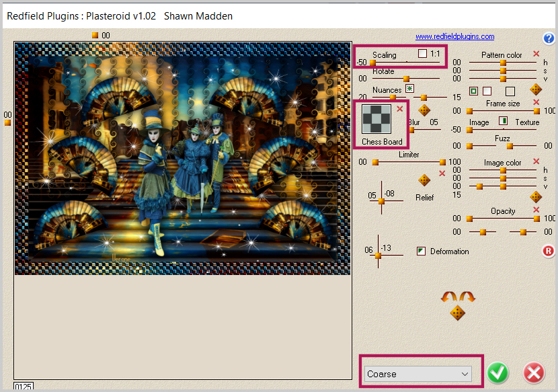The width and height of the screenshot is (558, 392).
Task: Click the orange handle above the preview
Action: pos(95,35)
